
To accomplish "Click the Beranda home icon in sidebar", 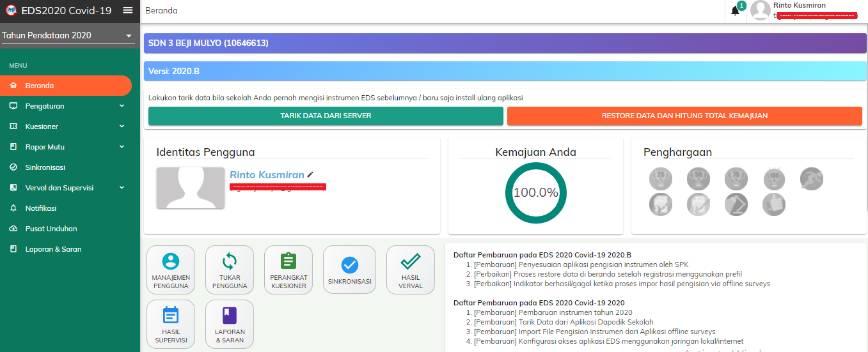I will [13, 86].
